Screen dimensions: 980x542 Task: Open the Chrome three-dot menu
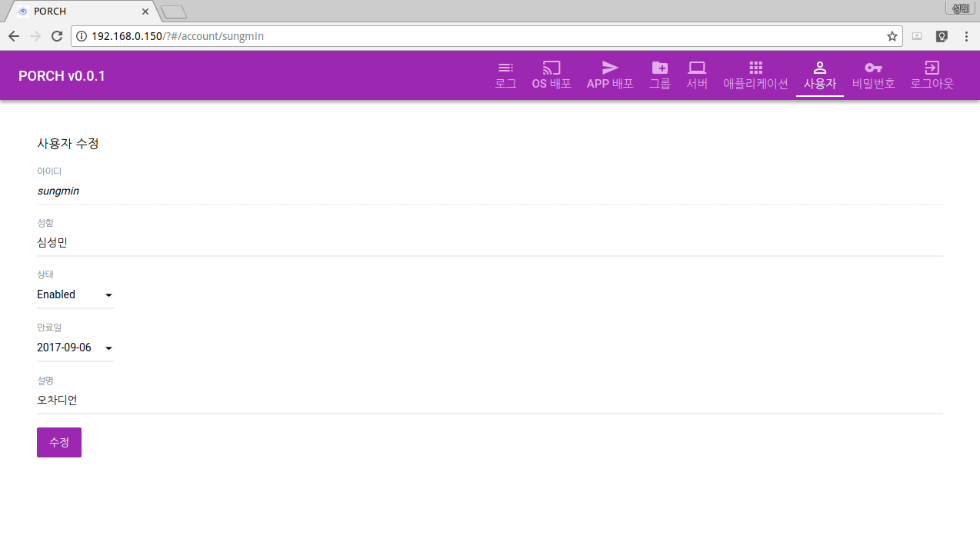tap(965, 36)
